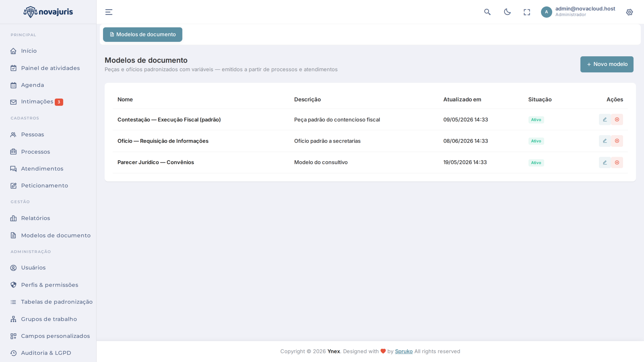Click the Atendimentos chat icon
This screenshot has width=644, height=362.
(13, 169)
